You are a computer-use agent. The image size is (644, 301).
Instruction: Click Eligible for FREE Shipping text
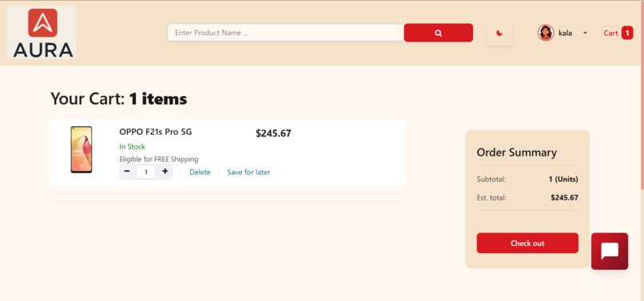(159, 159)
